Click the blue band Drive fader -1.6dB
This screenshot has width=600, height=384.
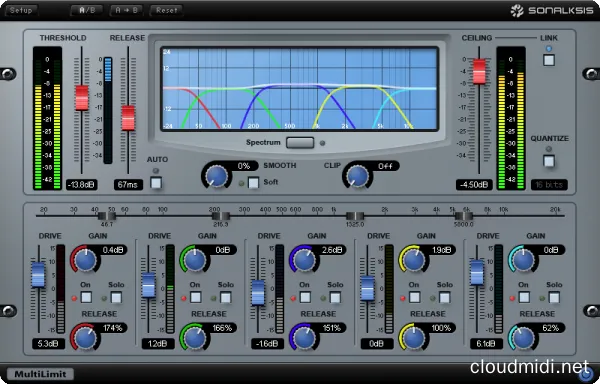(258, 293)
